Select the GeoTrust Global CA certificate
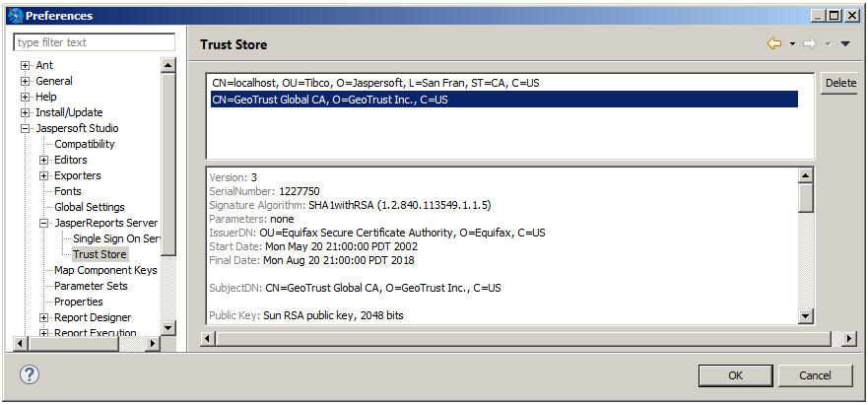Screen dimensions: 868x405 tap(504, 100)
